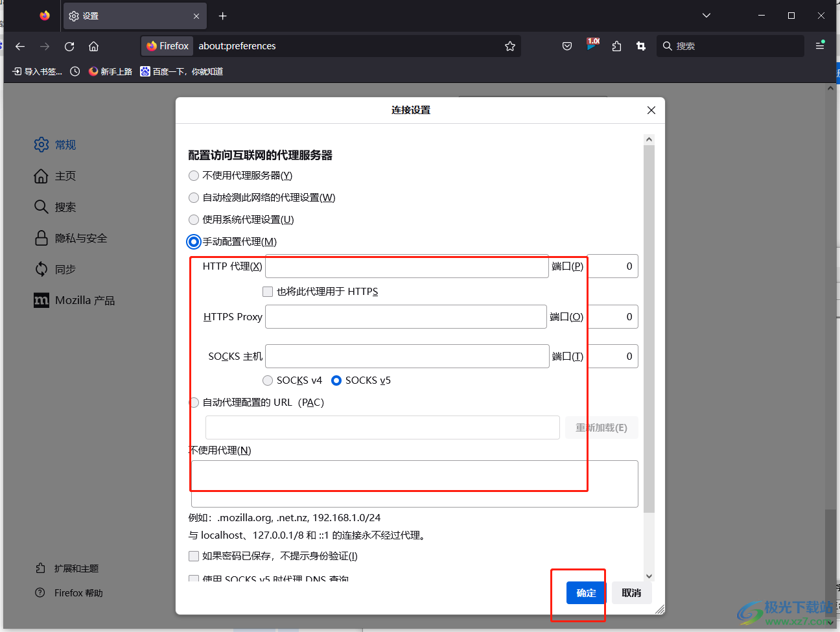
Task: Open the 隐私与安全 settings category
Action: [71, 238]
